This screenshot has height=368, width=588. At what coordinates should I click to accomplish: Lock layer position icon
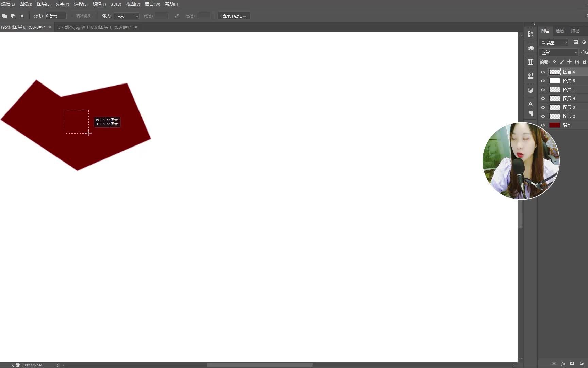(x=569, y=62)
